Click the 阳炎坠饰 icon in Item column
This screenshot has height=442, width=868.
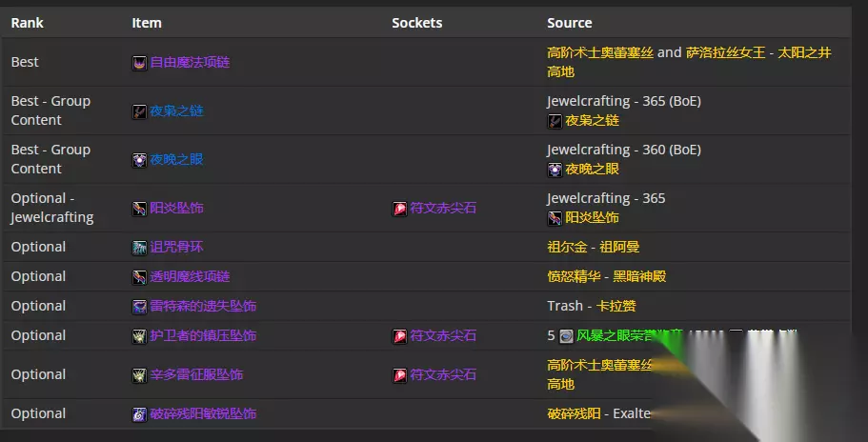(x=139, y=209)
